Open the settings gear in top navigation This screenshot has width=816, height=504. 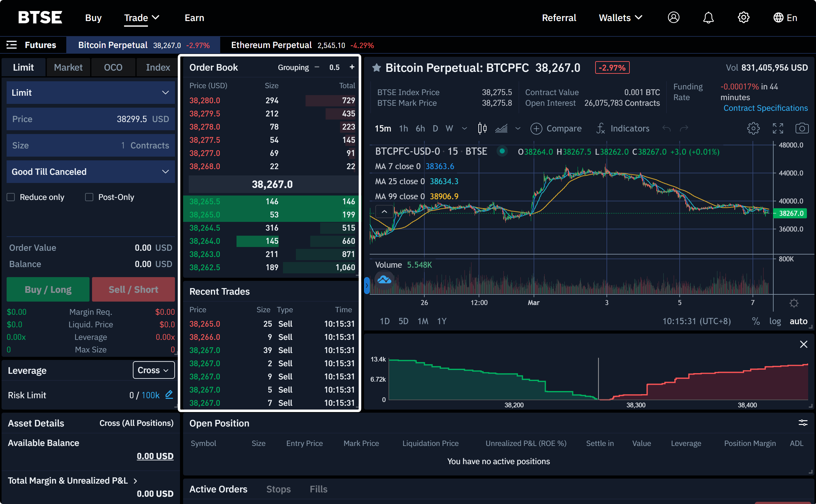(743, 17)
